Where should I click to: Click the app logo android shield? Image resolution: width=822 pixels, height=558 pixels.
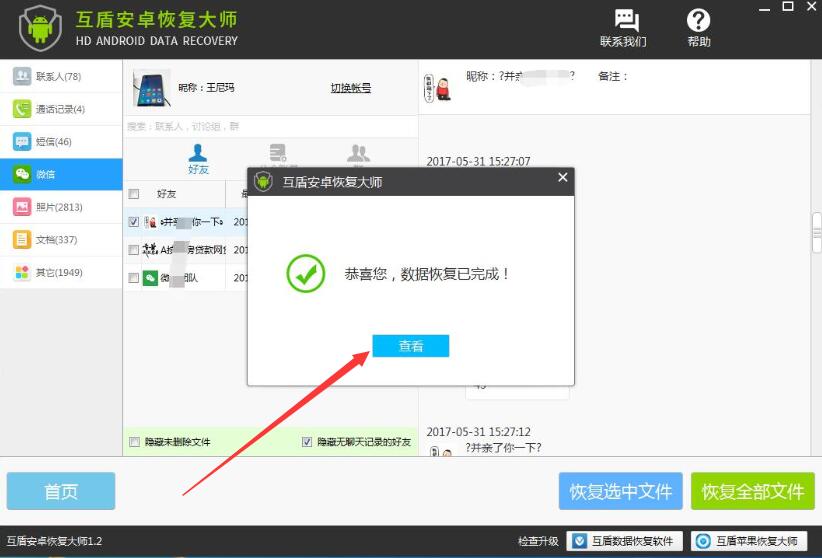click(x=40, y=28)
